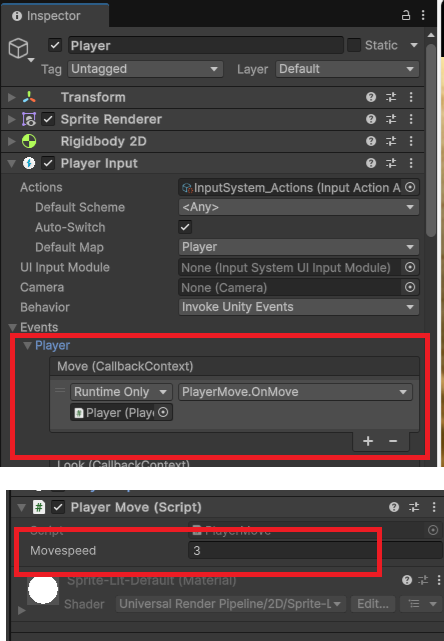444x641 pixels.
Task: Click the GameObject cube icon selector
Action: (x=19, y=48)
